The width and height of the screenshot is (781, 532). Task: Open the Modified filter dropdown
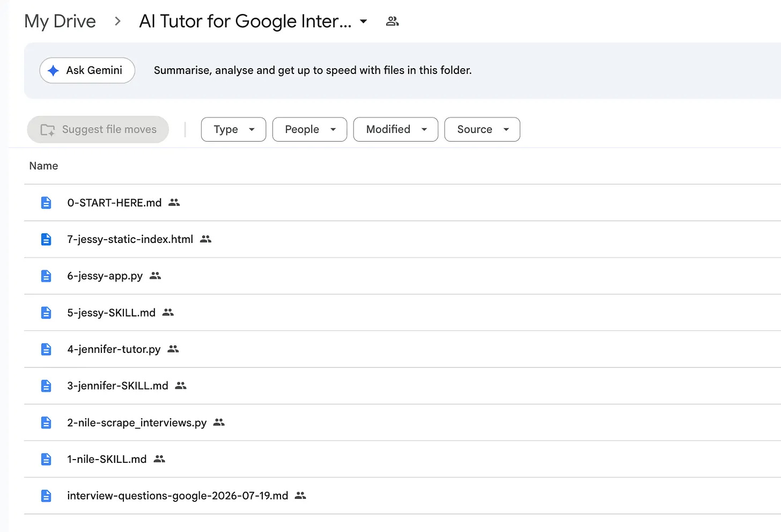396,129
